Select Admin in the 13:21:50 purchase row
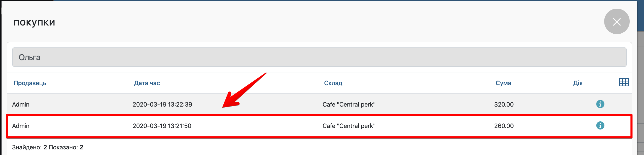This screenshot has width=644, height=155. click(21, 126)
